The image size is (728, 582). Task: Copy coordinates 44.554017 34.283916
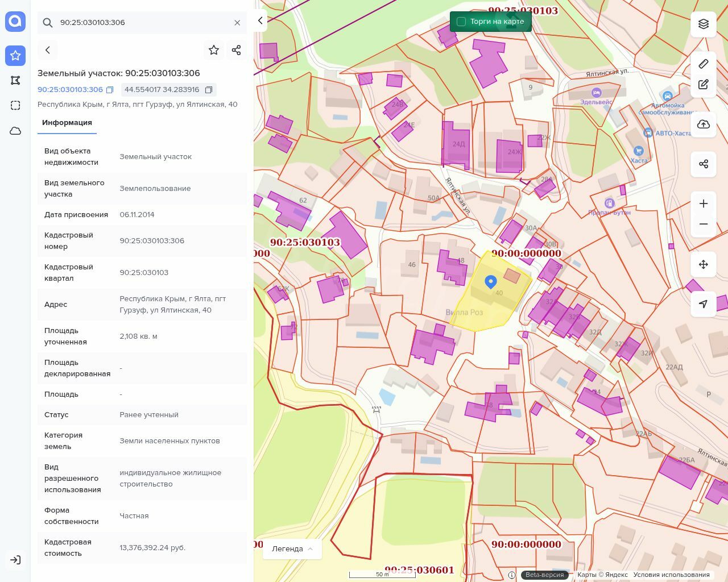[x=209, y=90]
